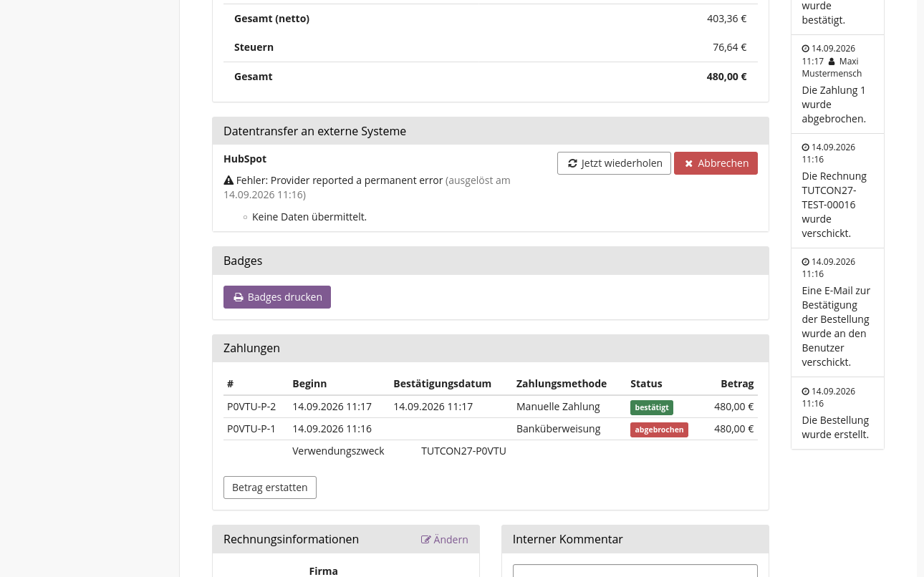Click the 'Firma' label under Rechnungsinformationen
Viewport: 924px width, 577px height.
click(x=323, y=571)
